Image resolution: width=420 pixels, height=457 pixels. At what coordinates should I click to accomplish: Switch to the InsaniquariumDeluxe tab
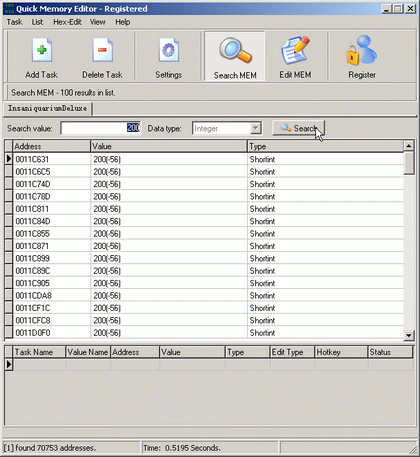coord(47,109)
